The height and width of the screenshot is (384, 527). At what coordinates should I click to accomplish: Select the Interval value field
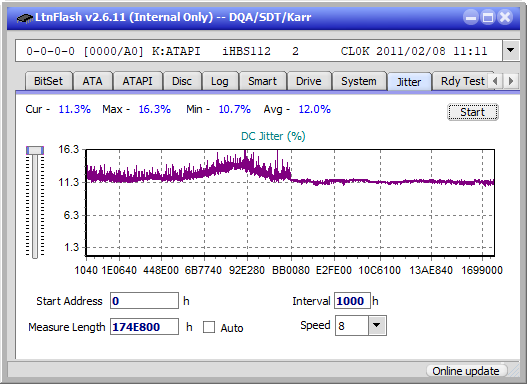tap(352, 300)
